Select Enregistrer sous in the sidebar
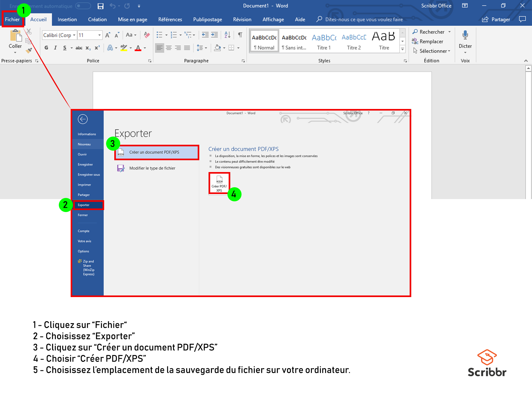 coord(88,175)
